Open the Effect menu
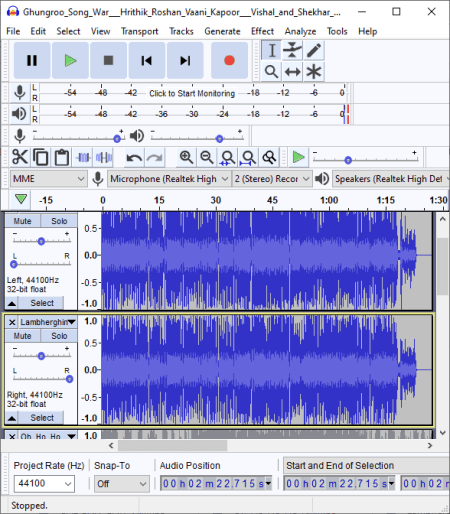This screenshot has width=450, height=514. [x=262, y=31]
